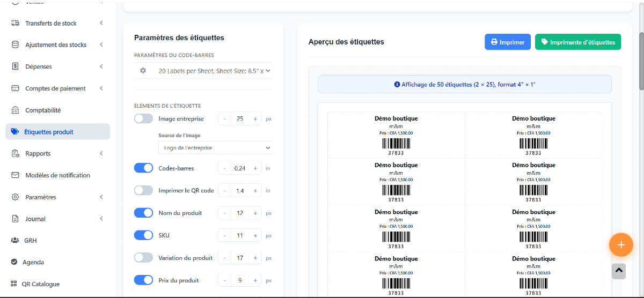Increase the Codes-barres height with plus

pos(255,168)
